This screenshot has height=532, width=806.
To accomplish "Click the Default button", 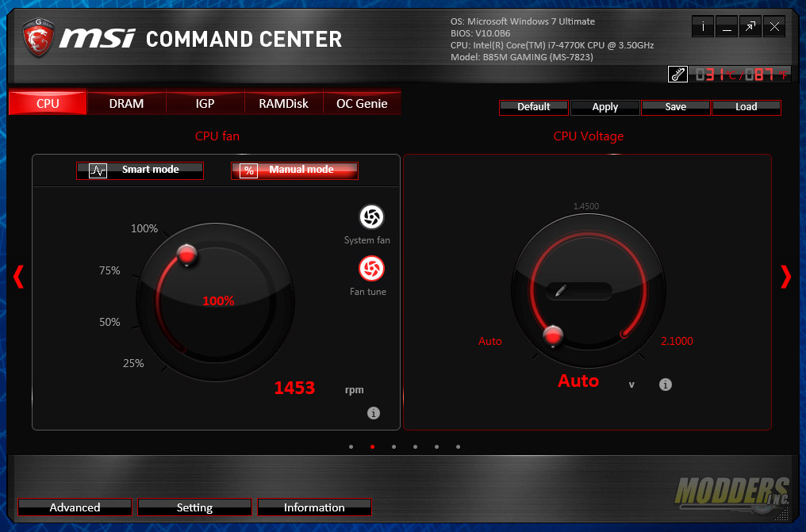I will [x=534, y=107].
